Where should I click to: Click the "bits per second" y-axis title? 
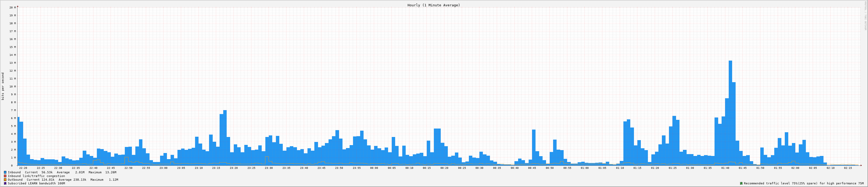3,86
